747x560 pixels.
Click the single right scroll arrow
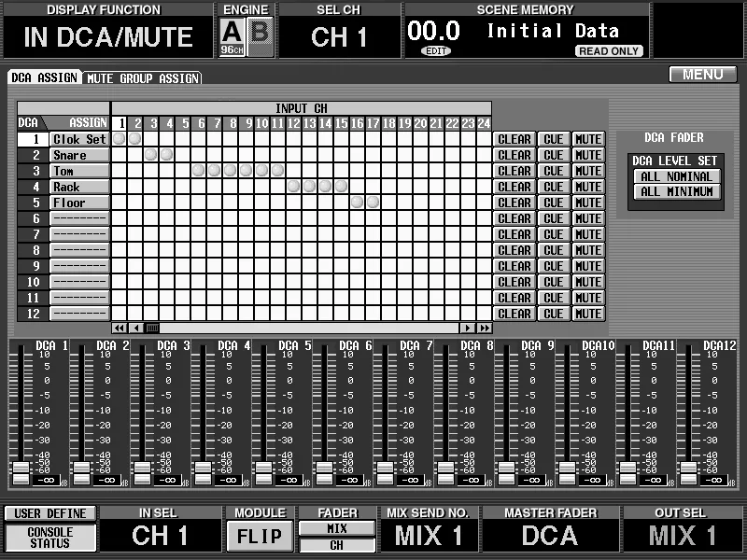(468, 328)
